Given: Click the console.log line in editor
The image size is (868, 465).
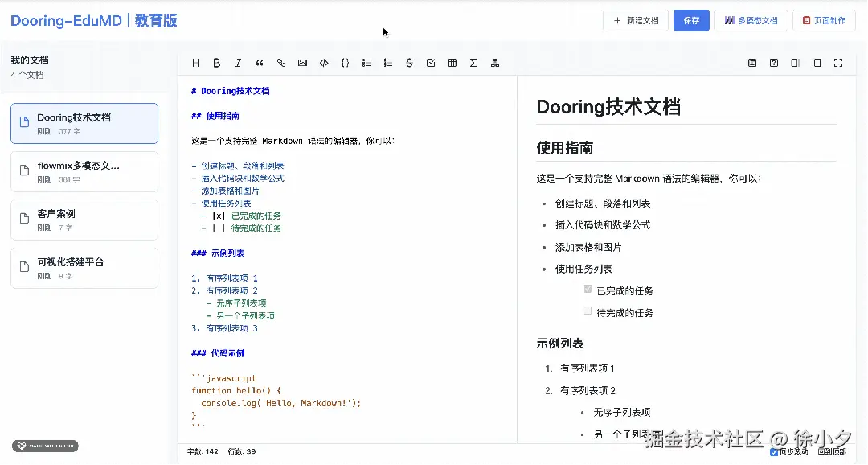Looking at the screenshot, I should click(x=280, y=404).
